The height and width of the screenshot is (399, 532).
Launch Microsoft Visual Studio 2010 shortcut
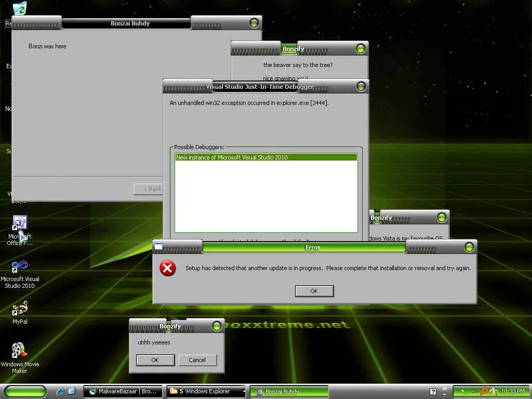[20, 274]
